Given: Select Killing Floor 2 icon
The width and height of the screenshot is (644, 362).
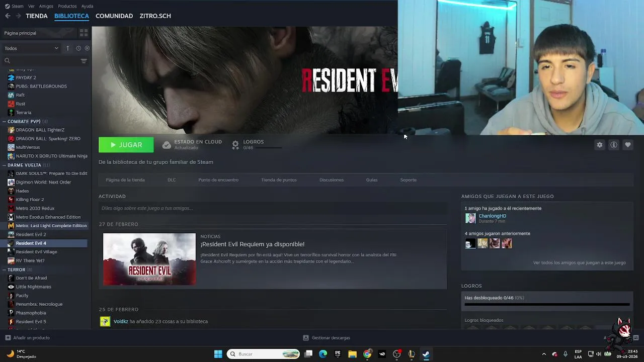Looking at the screenshot, I should pos(11,200).
